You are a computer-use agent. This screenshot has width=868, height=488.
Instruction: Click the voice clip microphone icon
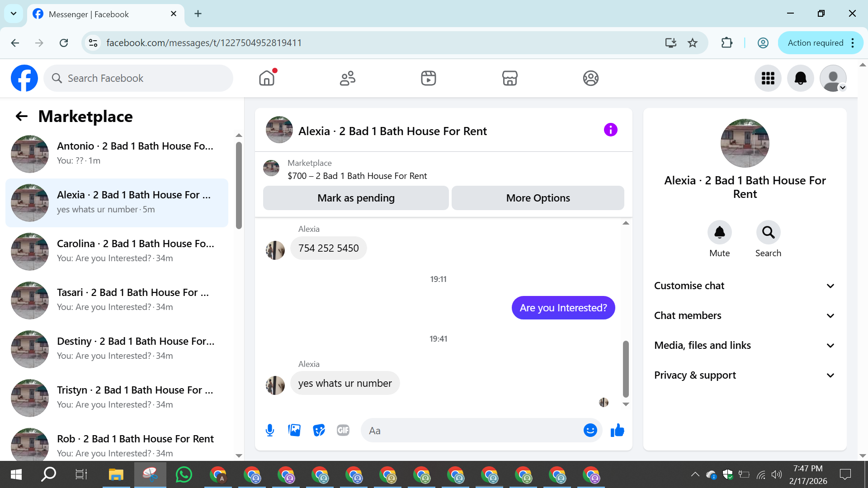(x=270, y=430)
